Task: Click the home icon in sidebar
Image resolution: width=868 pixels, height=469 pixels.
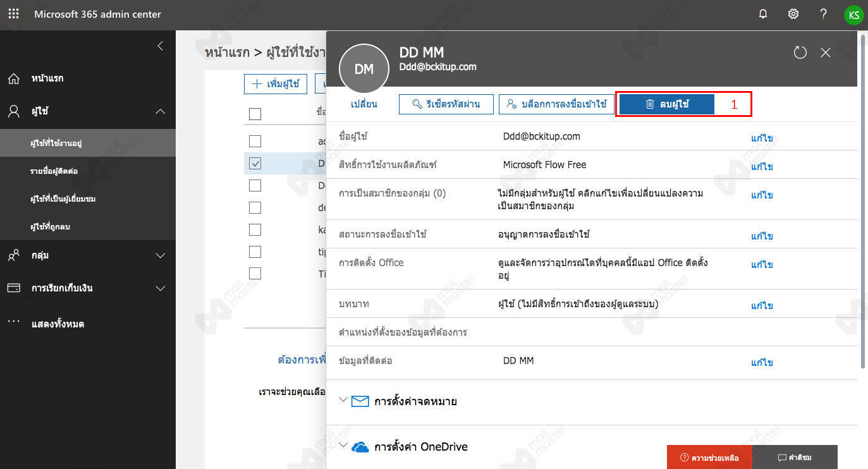Action: pyautogui.click(x=13, y=79)
